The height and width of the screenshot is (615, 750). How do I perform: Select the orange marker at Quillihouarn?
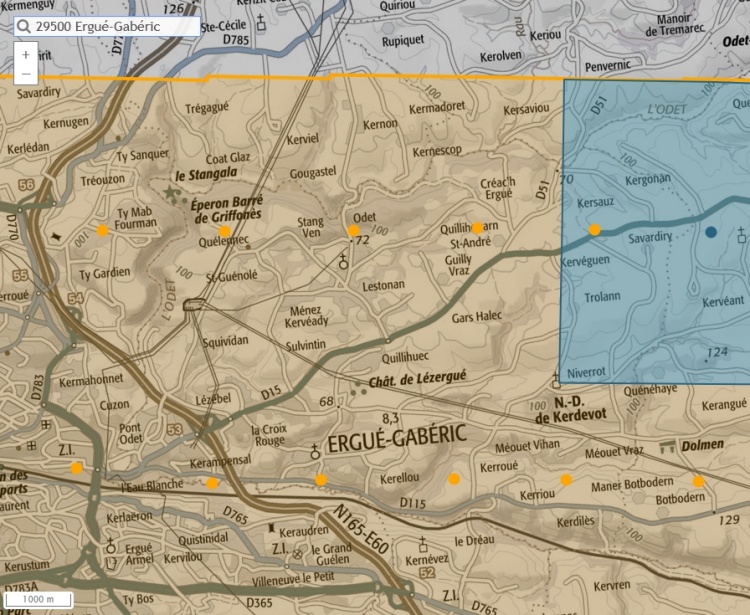(478, 228)
